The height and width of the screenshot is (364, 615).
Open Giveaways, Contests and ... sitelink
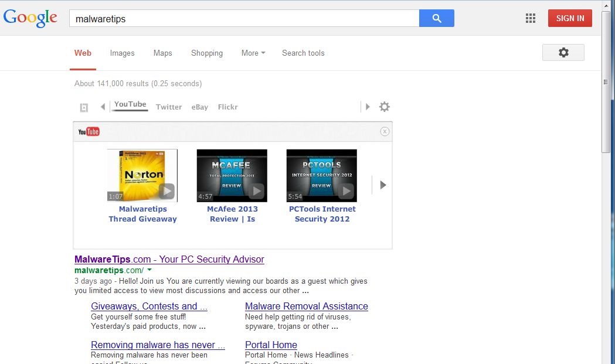pos(149,307)
